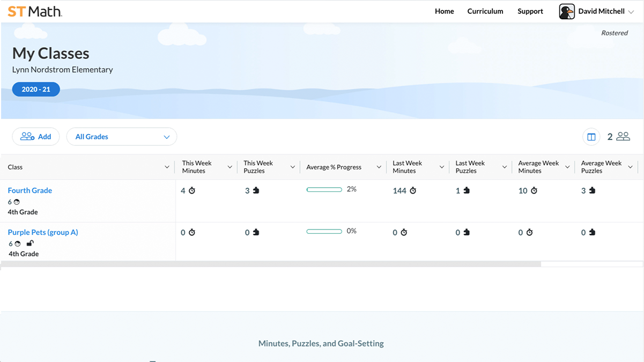Click puzzle icon in Purple Pets last week puzzles
Viewport: 644px width, 362px height.
[x=467, y=232]
